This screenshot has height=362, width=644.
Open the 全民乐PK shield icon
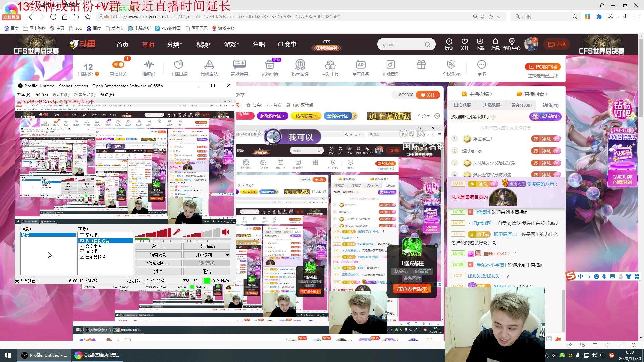pos(451,68)
